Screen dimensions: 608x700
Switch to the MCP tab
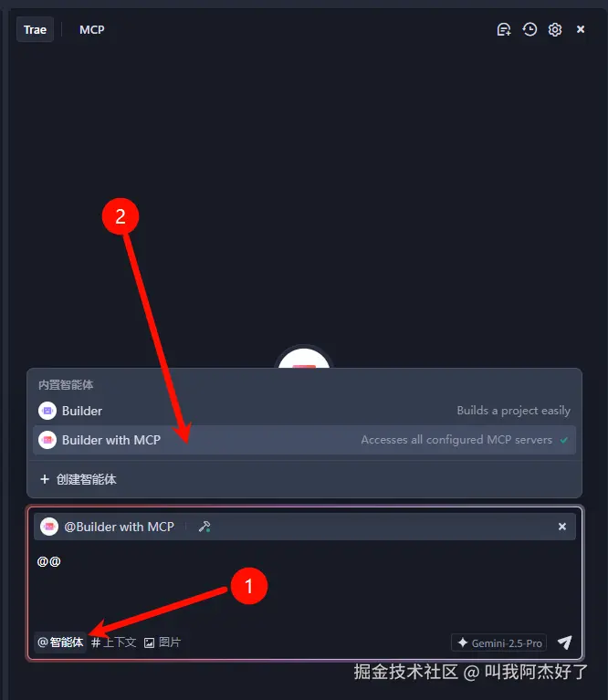click(92, 29)
